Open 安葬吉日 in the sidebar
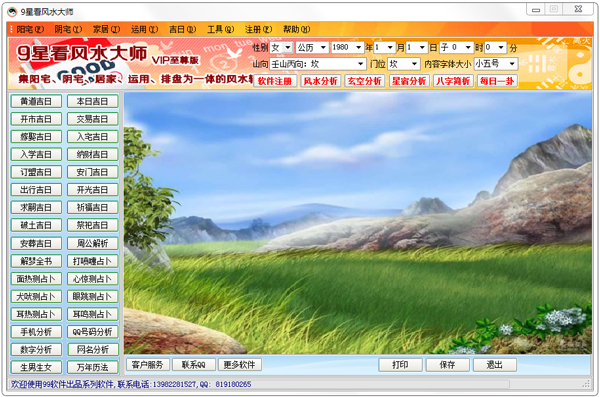Image resolution: width=600 pixels, height=397 pixels. point(36,243)
